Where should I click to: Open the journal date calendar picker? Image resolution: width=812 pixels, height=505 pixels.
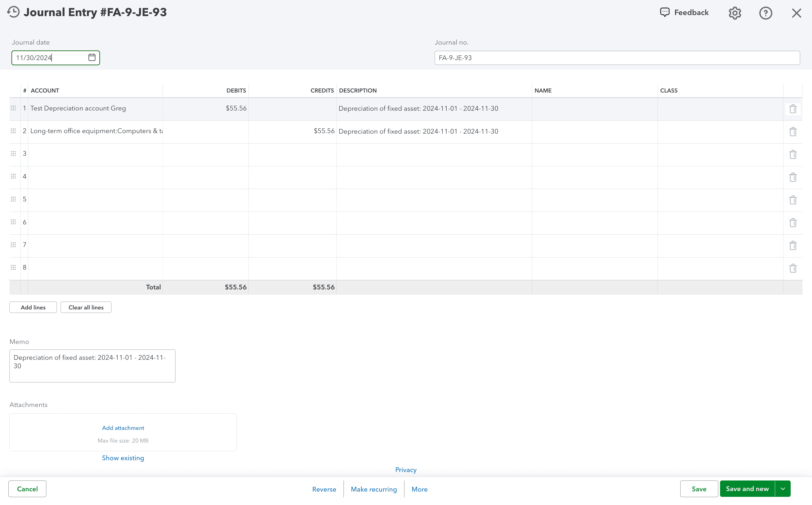(x=91, y=57)
